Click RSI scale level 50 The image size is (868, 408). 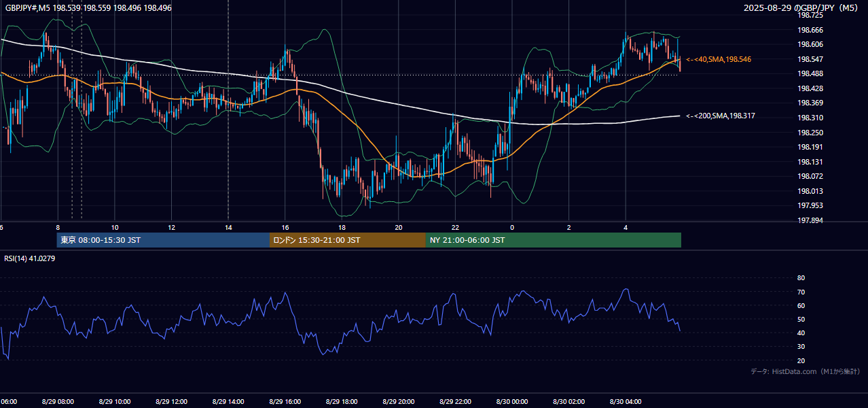[801, 320]
